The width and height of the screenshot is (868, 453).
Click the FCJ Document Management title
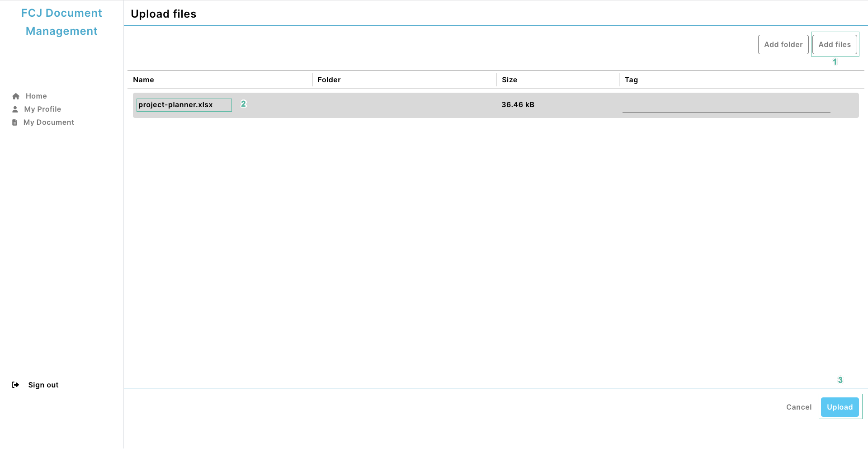tap(61, 22)
